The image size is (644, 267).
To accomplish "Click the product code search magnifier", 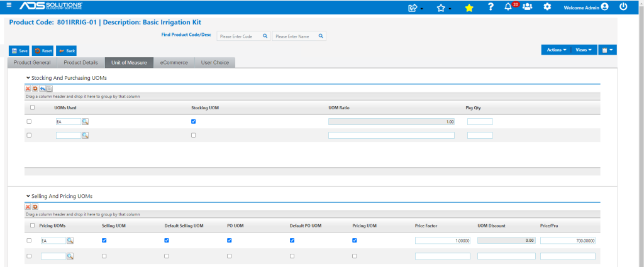I will (x=265, y=36).
